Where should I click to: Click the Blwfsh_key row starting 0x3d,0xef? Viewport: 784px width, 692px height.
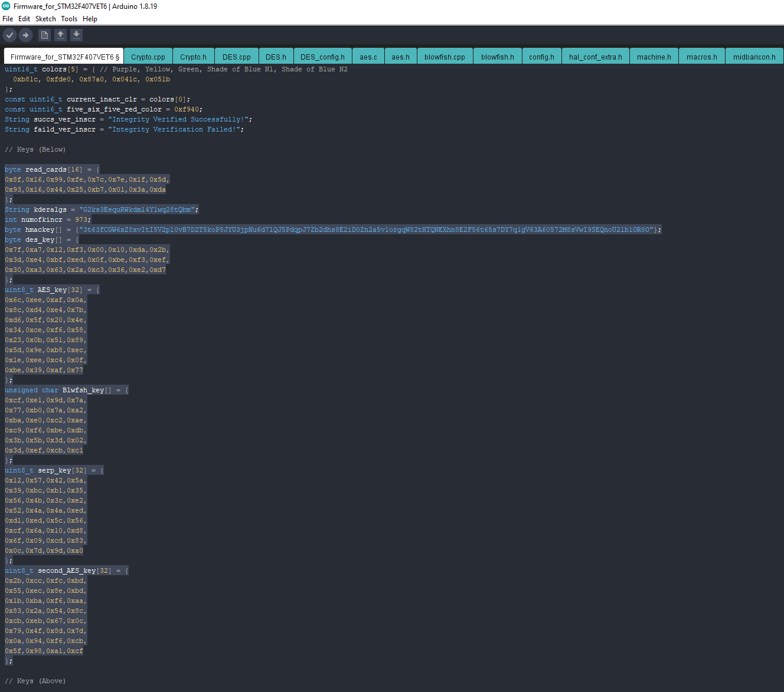(x=44, y=450)
